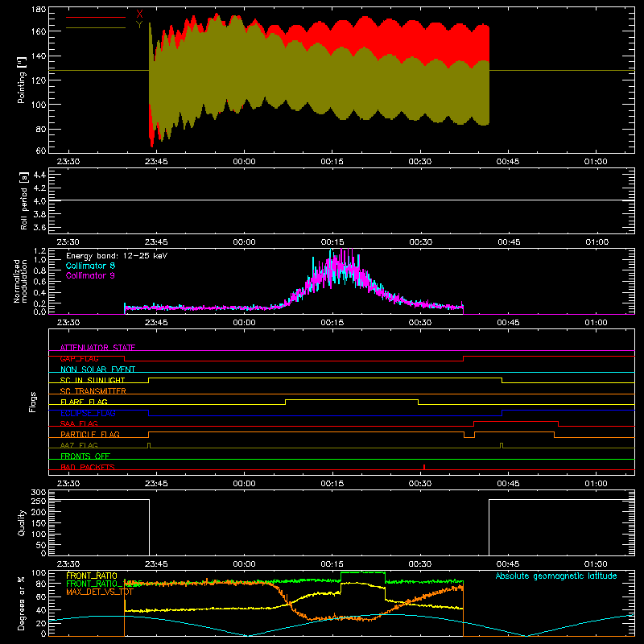Click the raised FLARE_FLAG step segment

tap(352, 399)
